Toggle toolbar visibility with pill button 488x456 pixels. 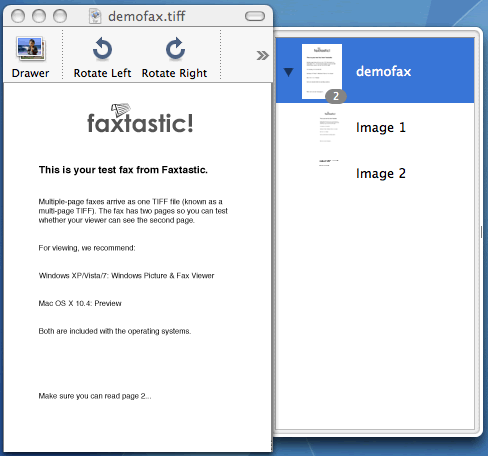[x=255, y=16]
